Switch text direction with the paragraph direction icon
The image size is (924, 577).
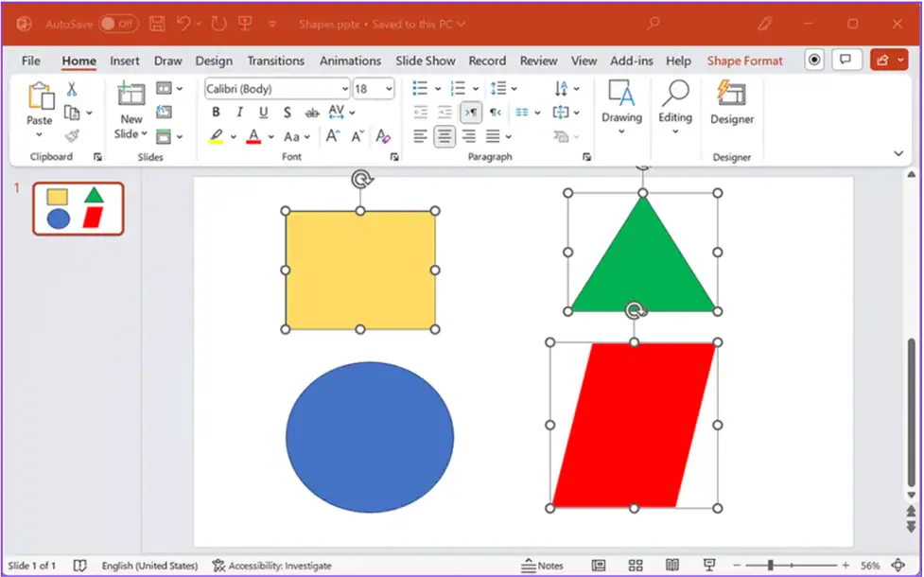click(x=471, y=112)
